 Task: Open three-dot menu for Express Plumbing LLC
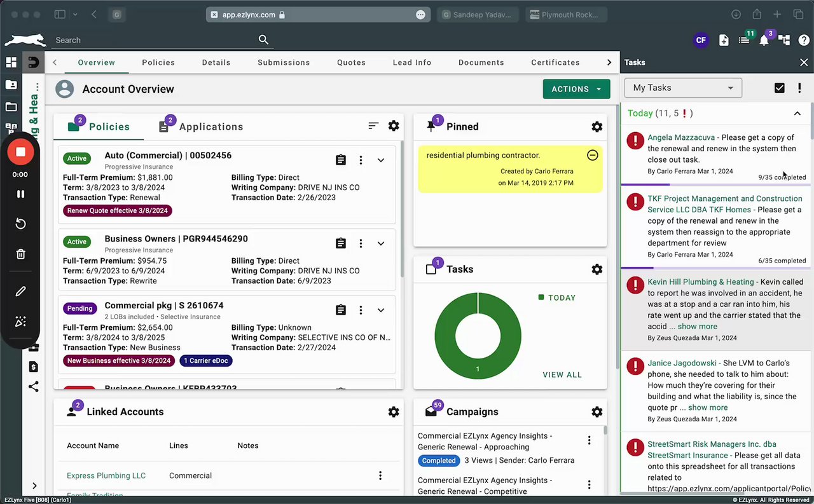point(380,475)
